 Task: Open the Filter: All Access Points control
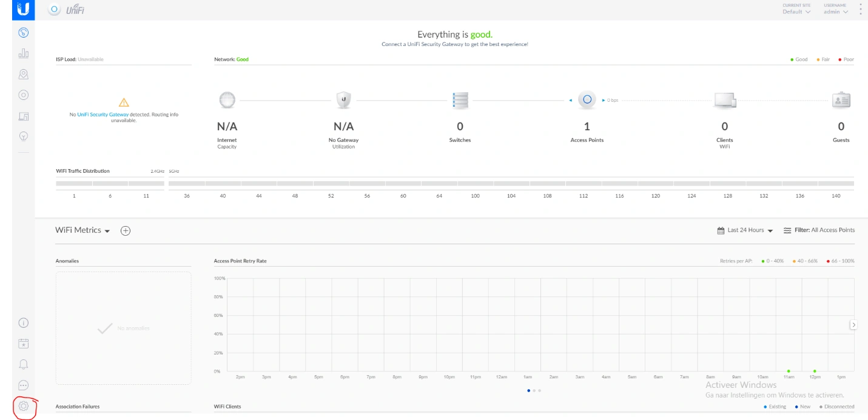pos(819,230)
